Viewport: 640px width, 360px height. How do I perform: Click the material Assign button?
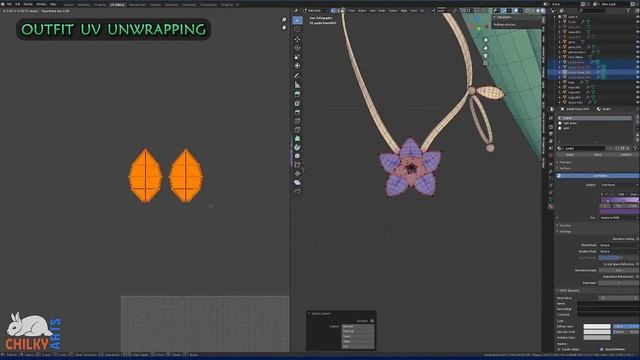(x=570, y=155)
